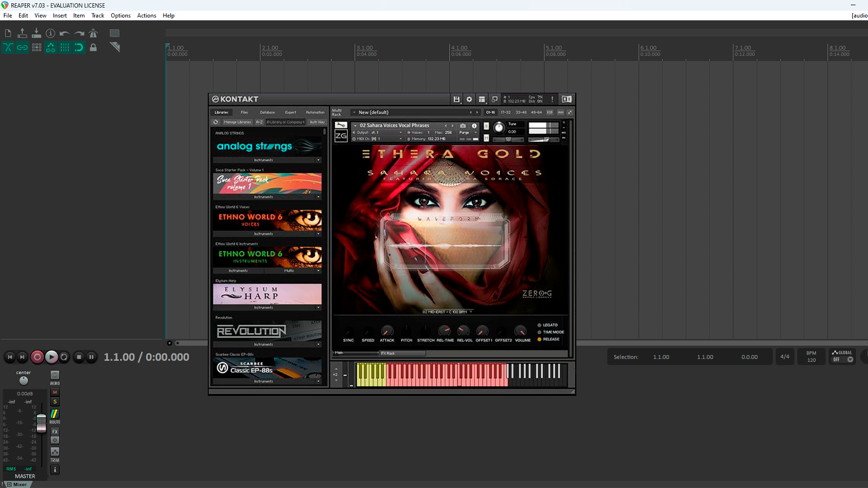The width and height of the screenshot is (868, 488).
Task: Click the dotted rectangle toolbar icon
Action: [x=114, y=33]
